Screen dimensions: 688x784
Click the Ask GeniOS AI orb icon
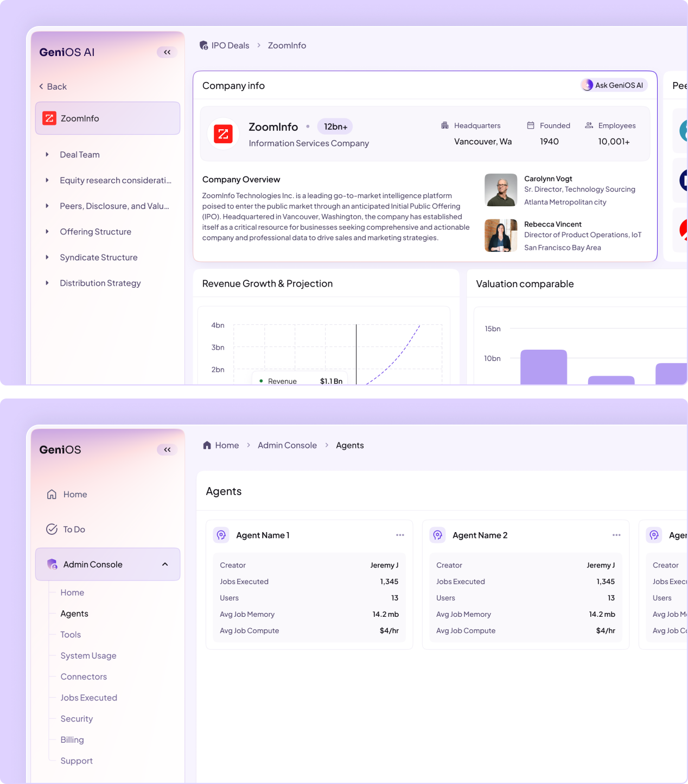pyautogui.click(x=587, y=85)
